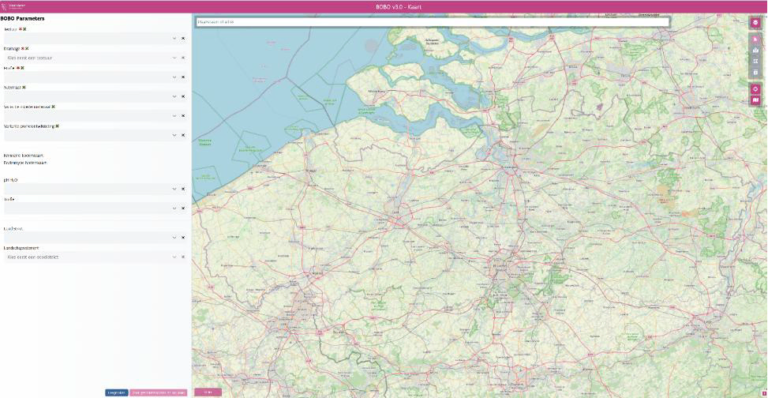The width and height of the screenshot is (768, 398).
Task: Click the 'Eenheid bodemkaart' label
Action: point(24,155)
